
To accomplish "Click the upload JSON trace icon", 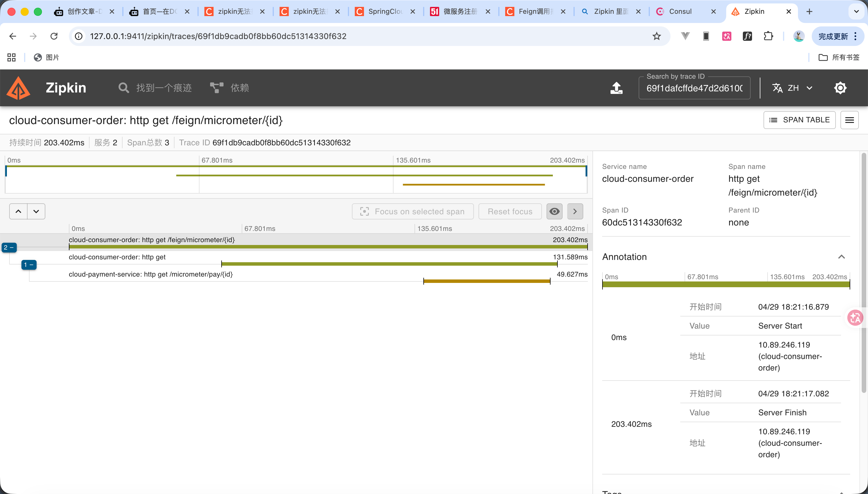I will point(616,88).
